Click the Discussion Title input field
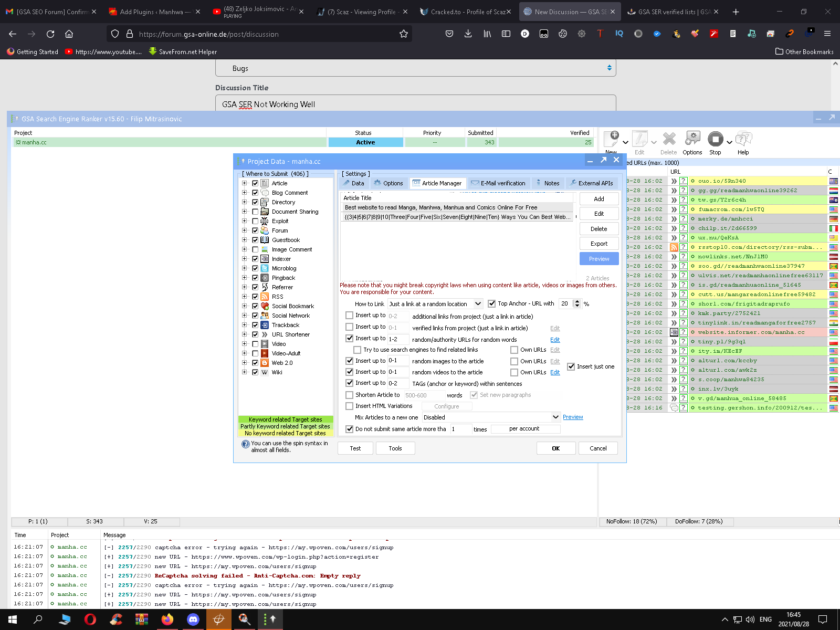The image size is (840, 630). (416, 103)
